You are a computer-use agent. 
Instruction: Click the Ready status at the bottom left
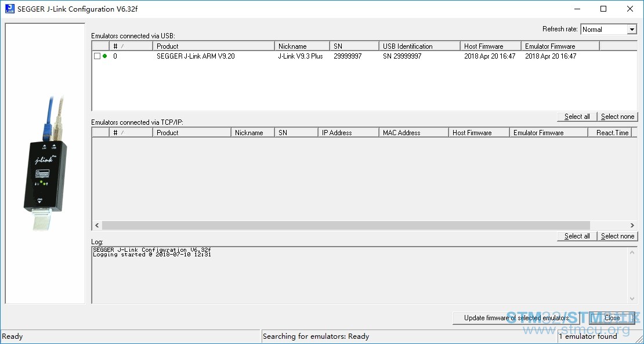coord(12,336)
